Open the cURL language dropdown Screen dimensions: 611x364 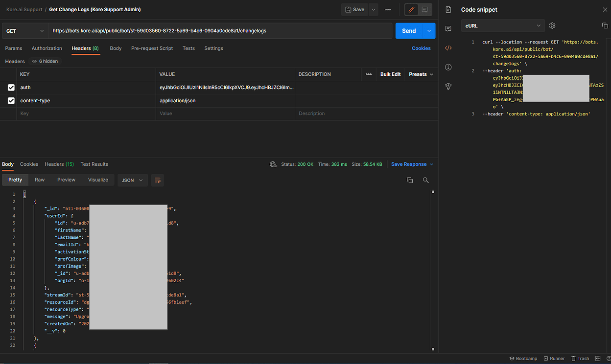[x=503, y=25]
